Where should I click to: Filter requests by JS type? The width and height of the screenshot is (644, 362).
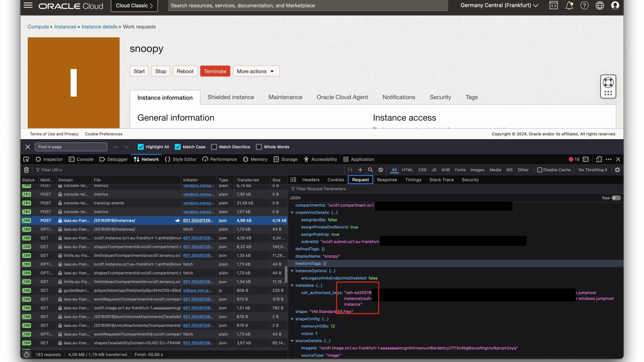click(x=434, y=170)
